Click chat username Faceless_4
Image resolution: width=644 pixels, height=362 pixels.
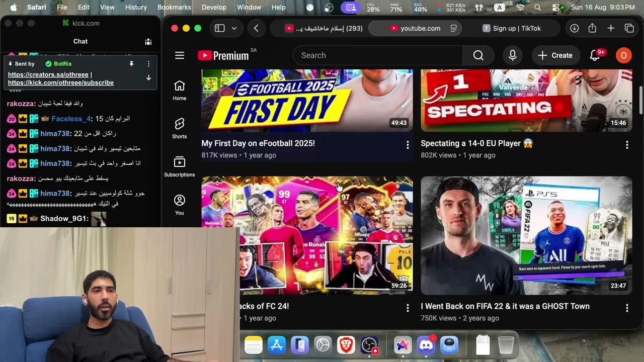(71, 119)
